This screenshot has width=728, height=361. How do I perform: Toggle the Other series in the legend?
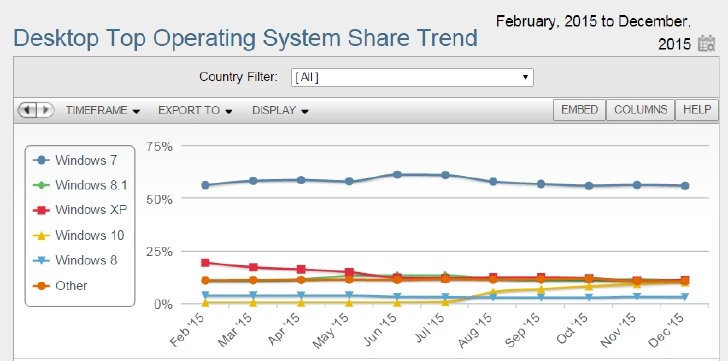coord(60,286)
